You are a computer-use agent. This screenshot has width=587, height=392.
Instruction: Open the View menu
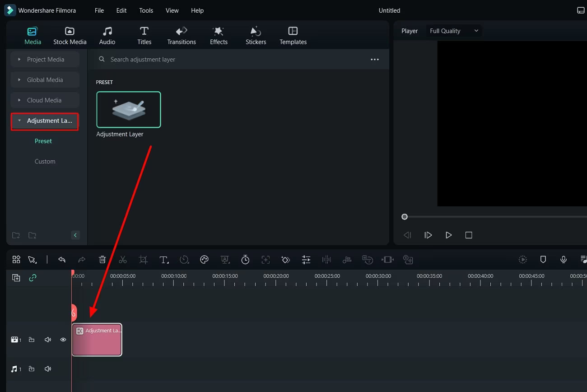(x=172, y=10)
